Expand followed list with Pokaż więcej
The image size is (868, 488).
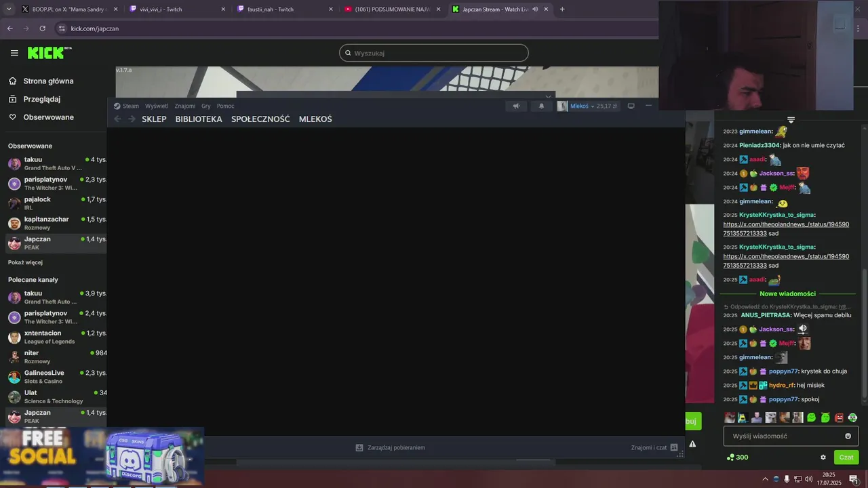[25, 262]
